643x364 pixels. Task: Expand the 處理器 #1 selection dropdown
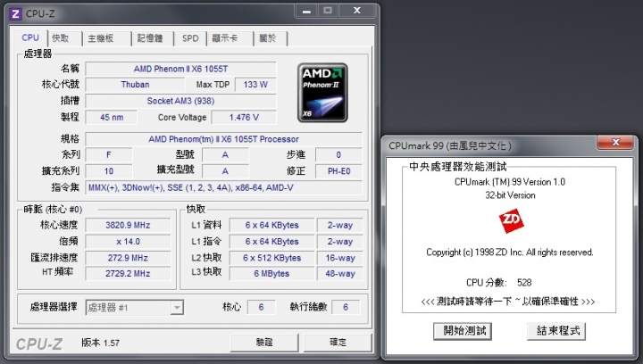177,308
